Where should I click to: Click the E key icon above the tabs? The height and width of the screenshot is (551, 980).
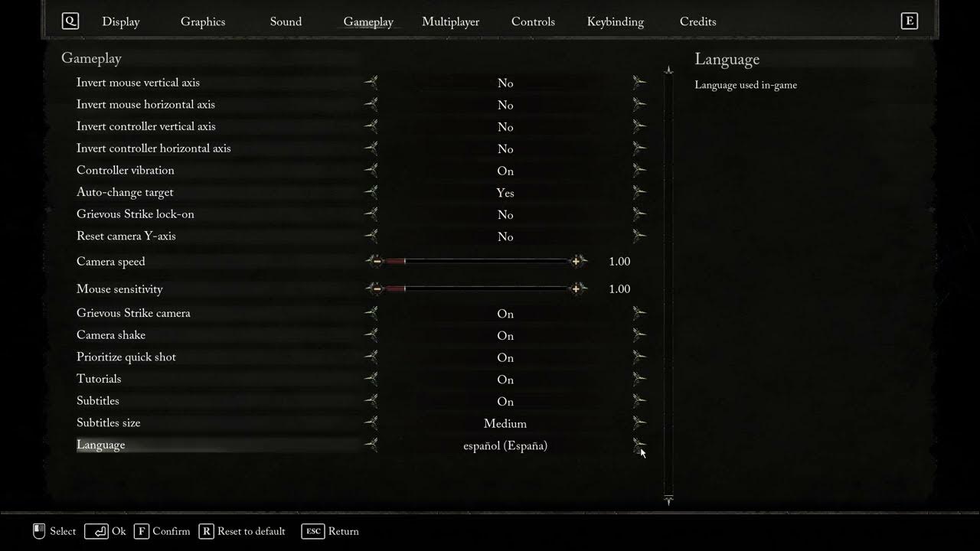click(910, 21)
